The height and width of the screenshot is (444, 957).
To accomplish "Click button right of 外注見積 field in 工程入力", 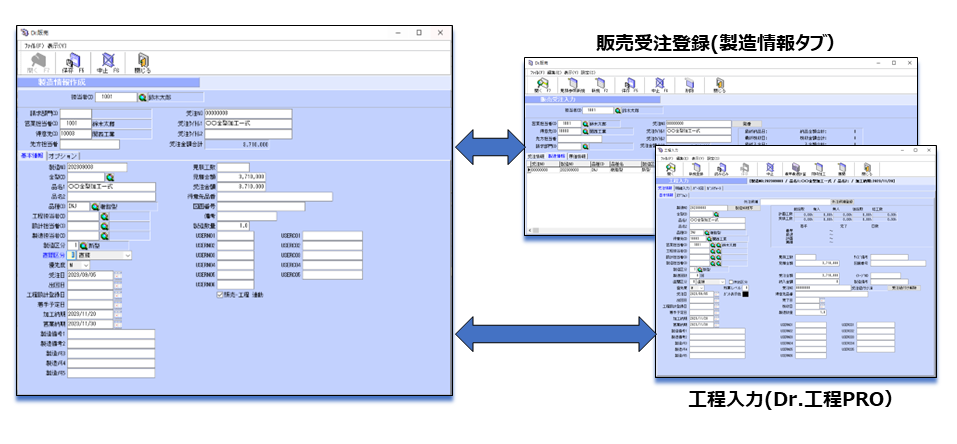I will tap(842, 202).
